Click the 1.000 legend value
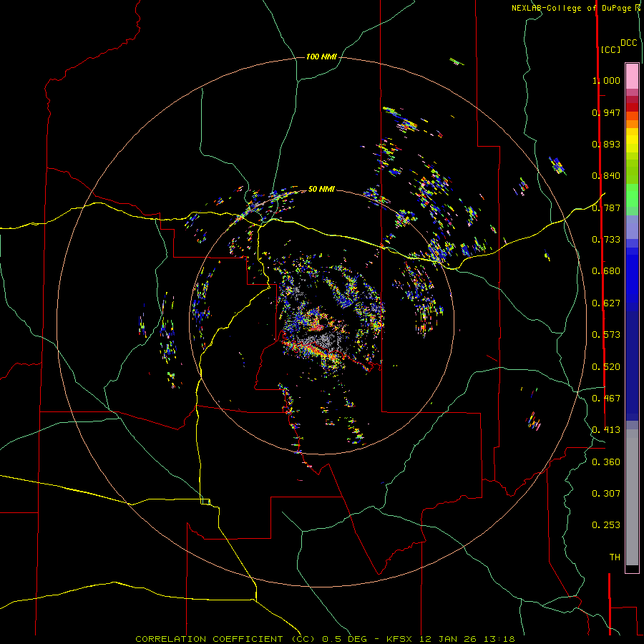This screenshot has width=644, height=644. click(606, 80)
